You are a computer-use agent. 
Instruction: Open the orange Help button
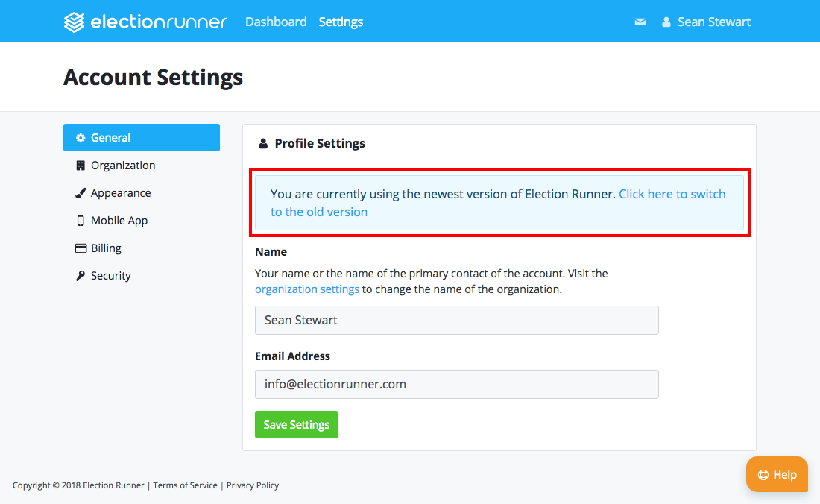click(777, 474)
